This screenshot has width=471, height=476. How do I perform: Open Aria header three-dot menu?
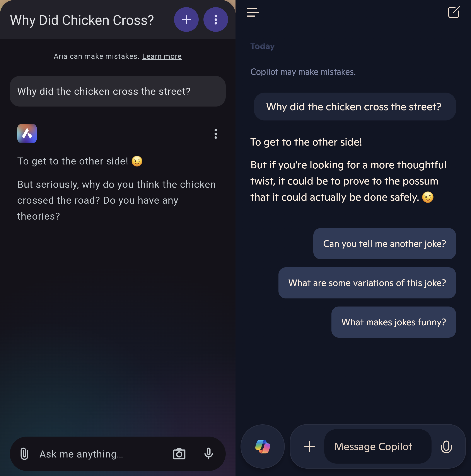(x=215, y=19)
